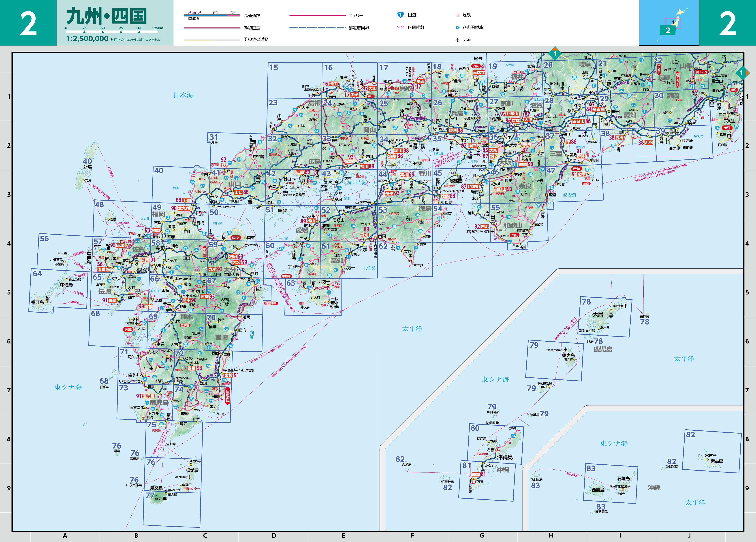The image size is (756, 542).
Task: Click the 種子島 island label
Action: [x=192, y=470]
